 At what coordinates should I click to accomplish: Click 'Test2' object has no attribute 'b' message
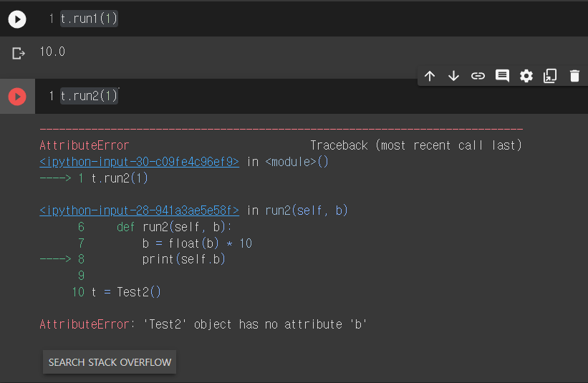[x=255, y=324]
